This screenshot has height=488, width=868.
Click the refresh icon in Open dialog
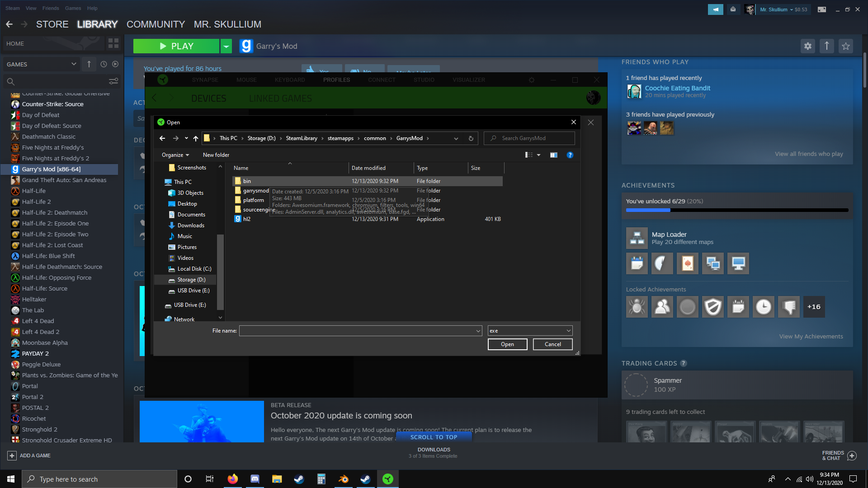click(x=471, y=138)
